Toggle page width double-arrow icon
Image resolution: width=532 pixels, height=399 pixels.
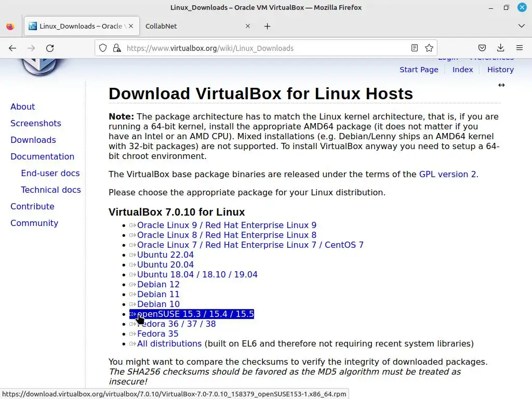pos(501,85)
